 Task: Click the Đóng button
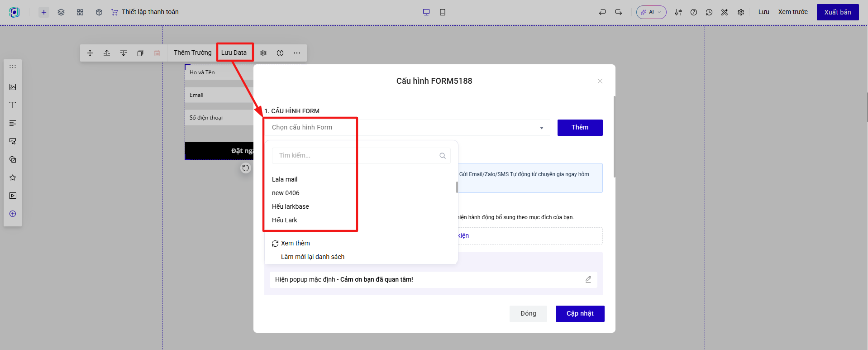528,314
